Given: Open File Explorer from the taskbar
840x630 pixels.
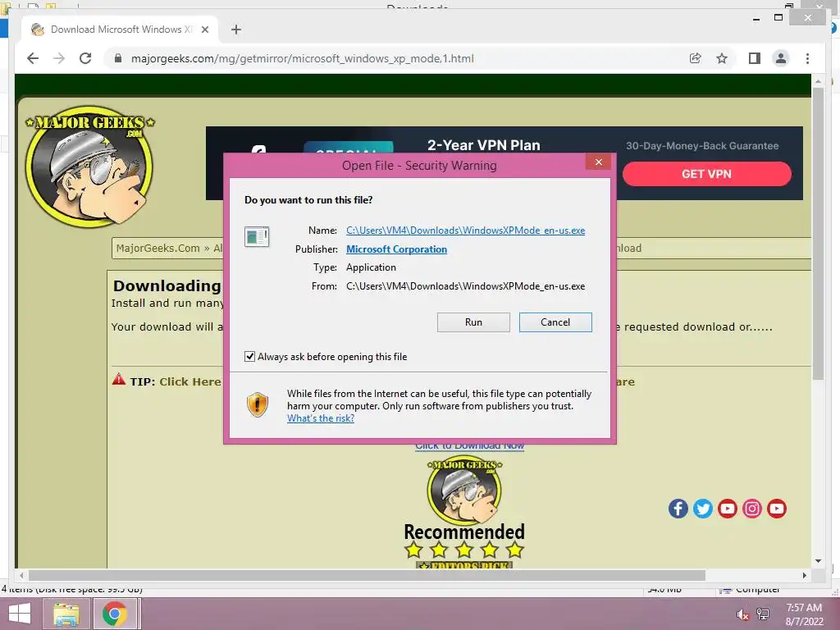Looking at the screenshot, I should pos(66,614).
